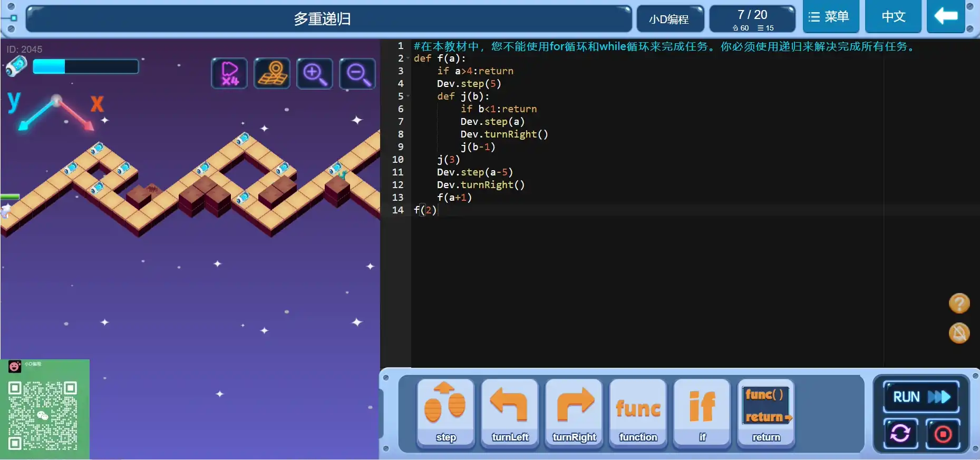The height and width of the screenshot is (460, 980).
Task: Toggle the x4 speed playback icon
Action: [x=229, y=73]
